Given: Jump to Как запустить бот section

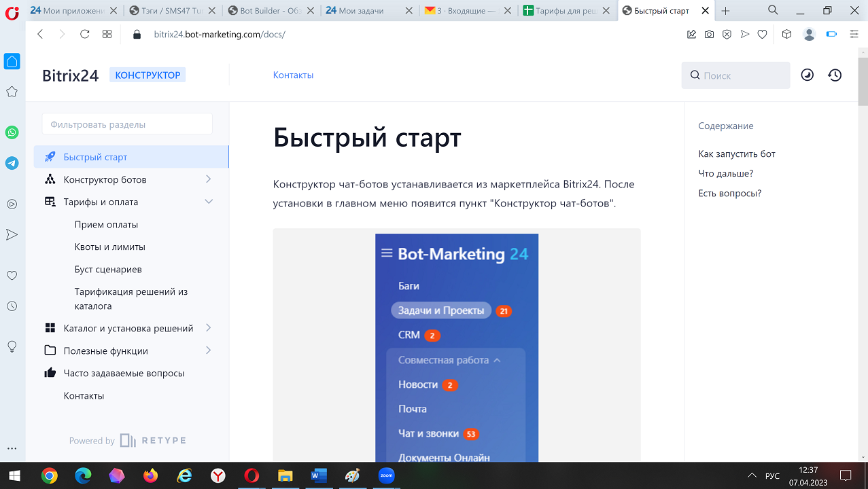Looking at the screenshot, I should 737,154.
